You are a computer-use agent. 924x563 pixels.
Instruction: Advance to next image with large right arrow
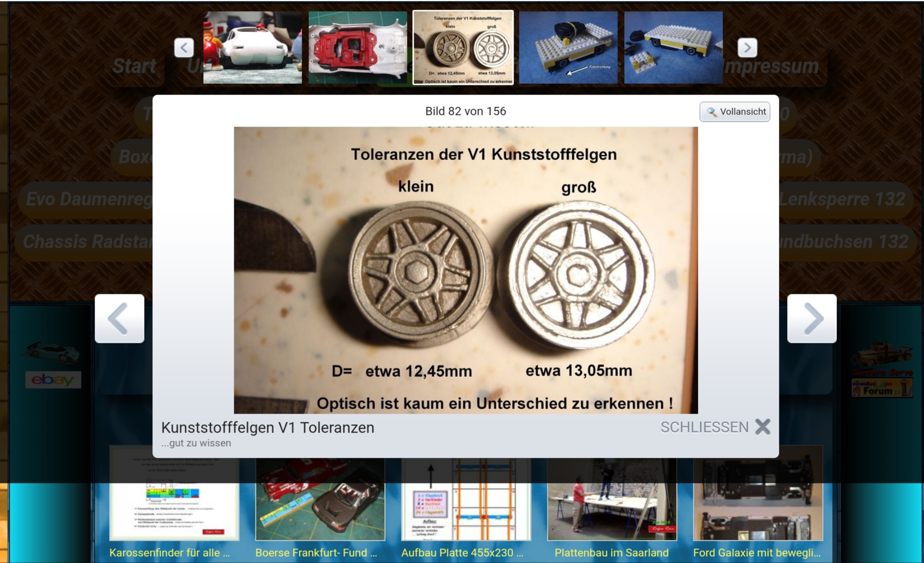811,319
